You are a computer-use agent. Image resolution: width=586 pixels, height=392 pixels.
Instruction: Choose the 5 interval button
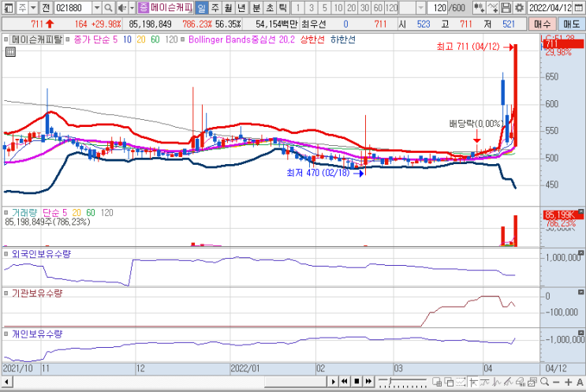325,7
